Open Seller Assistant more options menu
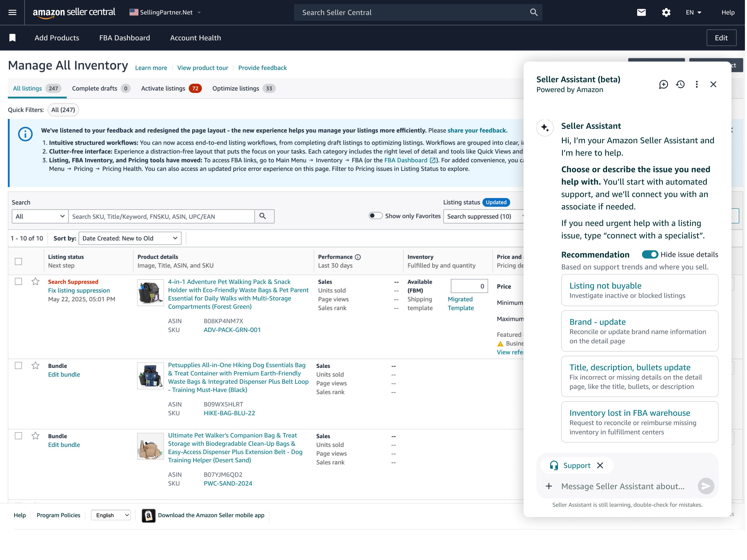This screenshot has height=560, width=747. (697, 84)
